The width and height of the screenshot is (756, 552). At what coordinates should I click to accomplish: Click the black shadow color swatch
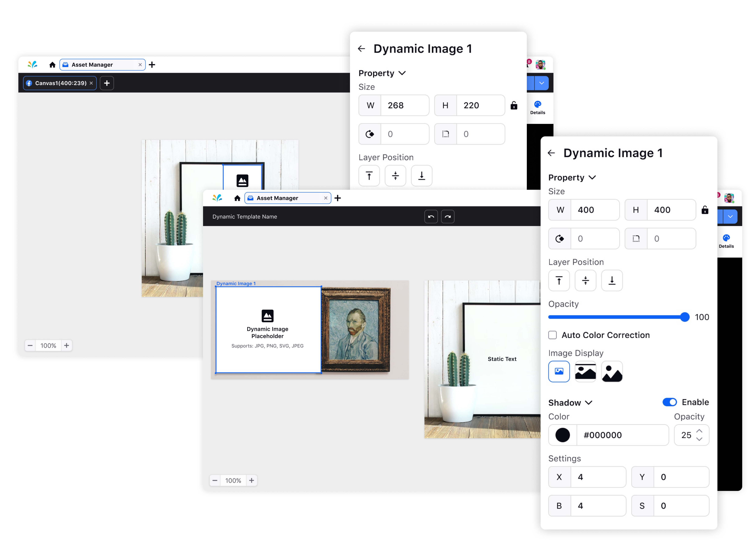[x=562, y=435]
